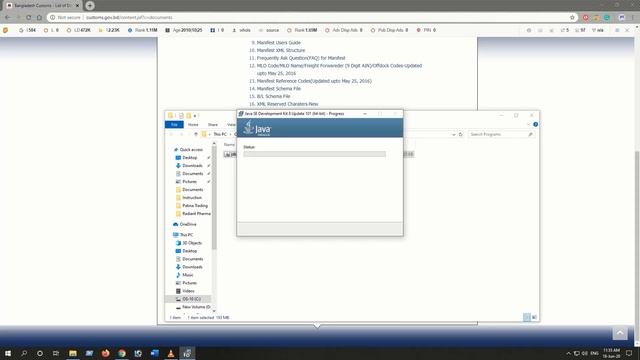This screenshot has width=640, height=360.
Task: Select the Bangladesh Customs browser tab
Action: coord(42,6)
